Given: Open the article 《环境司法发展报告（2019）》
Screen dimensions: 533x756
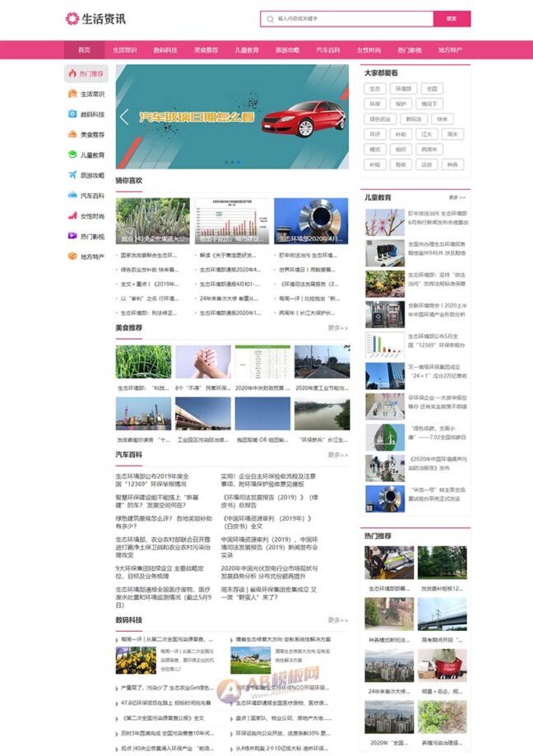Looking at the screenshot, I should (x=270, y=501).
